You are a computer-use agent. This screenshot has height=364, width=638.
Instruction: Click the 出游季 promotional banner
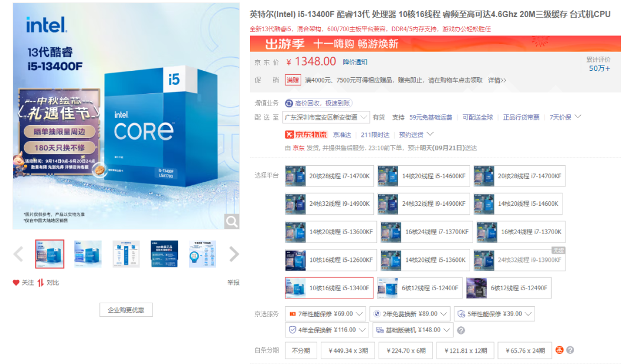click(x=435, y=44)
